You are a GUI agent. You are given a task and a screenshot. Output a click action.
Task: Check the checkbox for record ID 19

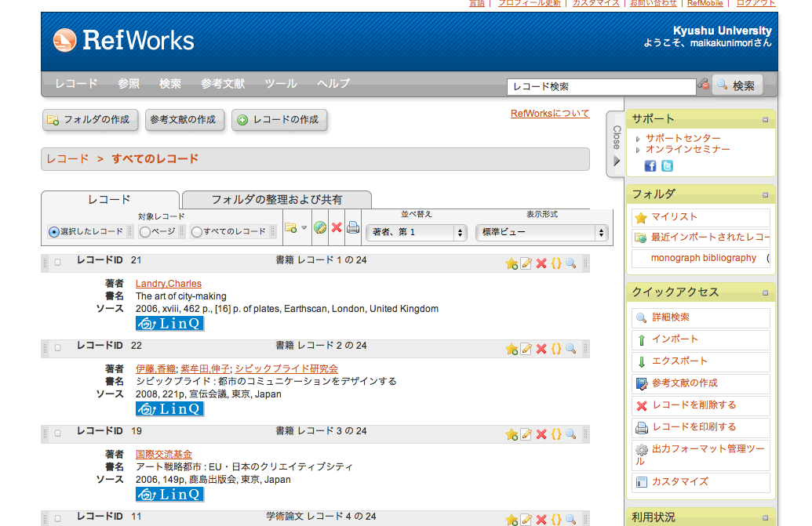point(57,433)
